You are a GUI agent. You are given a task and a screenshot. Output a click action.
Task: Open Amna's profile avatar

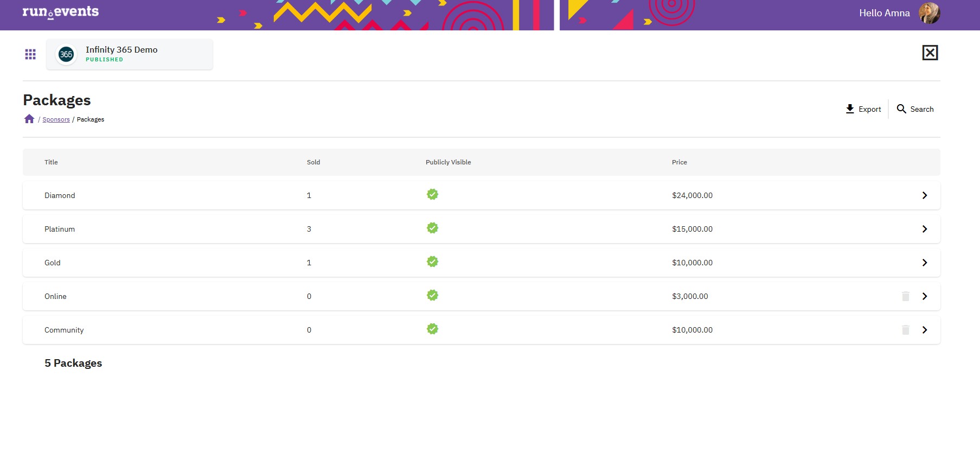930,13
